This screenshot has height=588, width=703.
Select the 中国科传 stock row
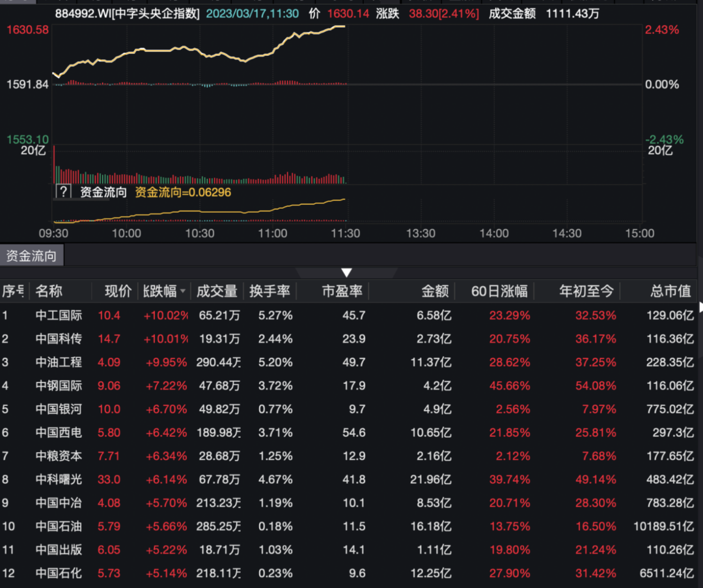click(348, 339)
